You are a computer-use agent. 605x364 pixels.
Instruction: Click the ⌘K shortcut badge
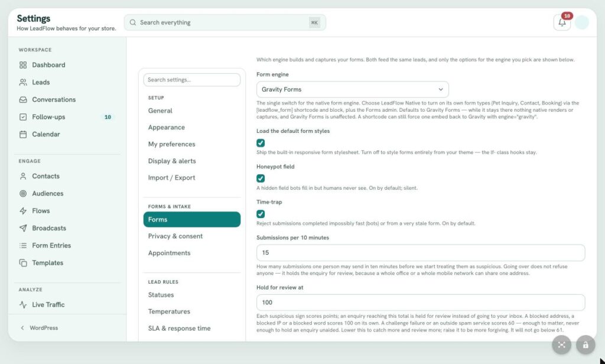pyautogui.click(x=314, y=22)
